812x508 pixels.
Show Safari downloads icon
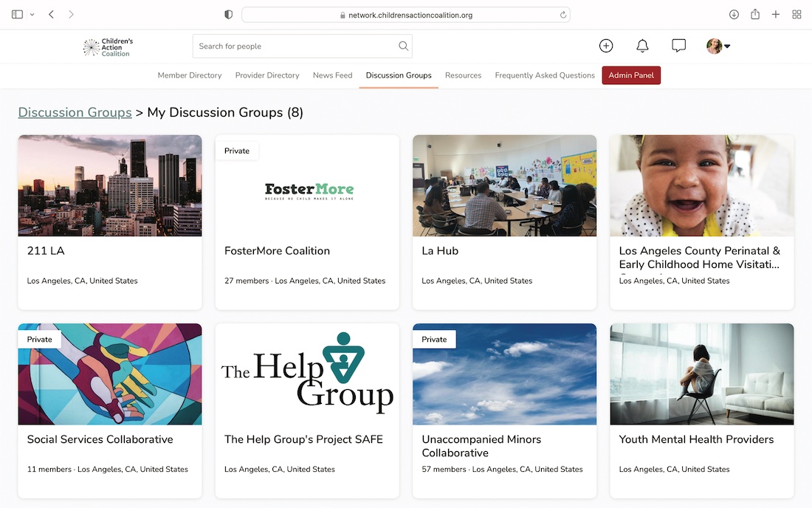coord(734,15)
